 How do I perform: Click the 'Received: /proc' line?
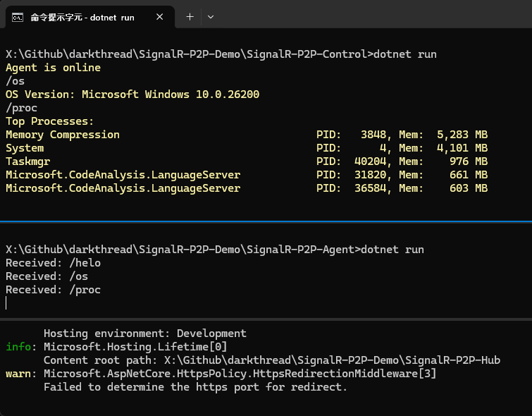click(53, 290)
